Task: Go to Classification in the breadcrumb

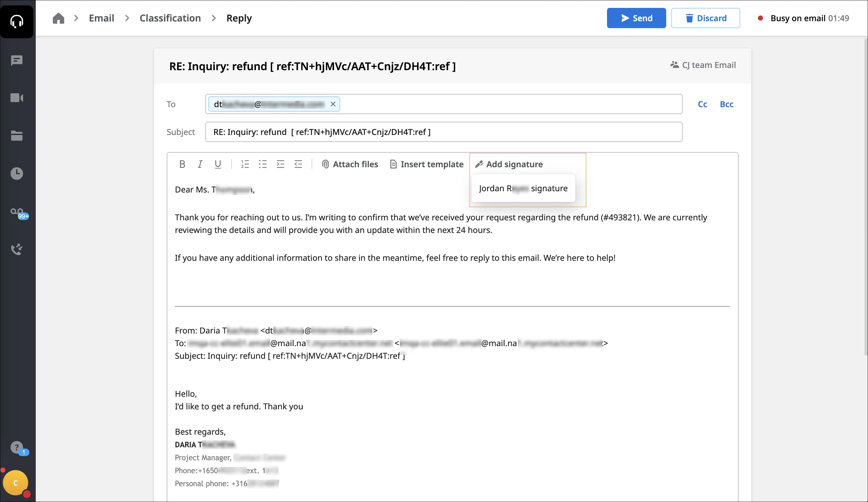Action: (x=170, y=18)
